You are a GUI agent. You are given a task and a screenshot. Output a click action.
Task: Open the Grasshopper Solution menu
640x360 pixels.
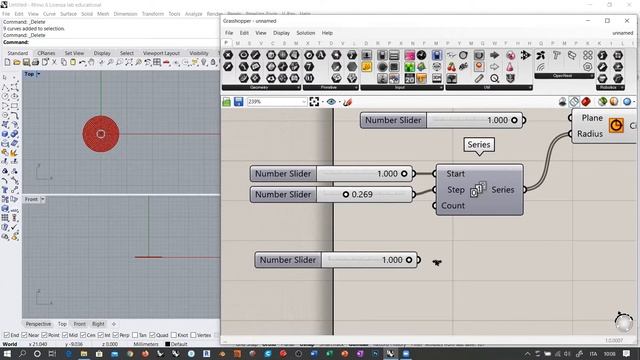tap(306, 33)
